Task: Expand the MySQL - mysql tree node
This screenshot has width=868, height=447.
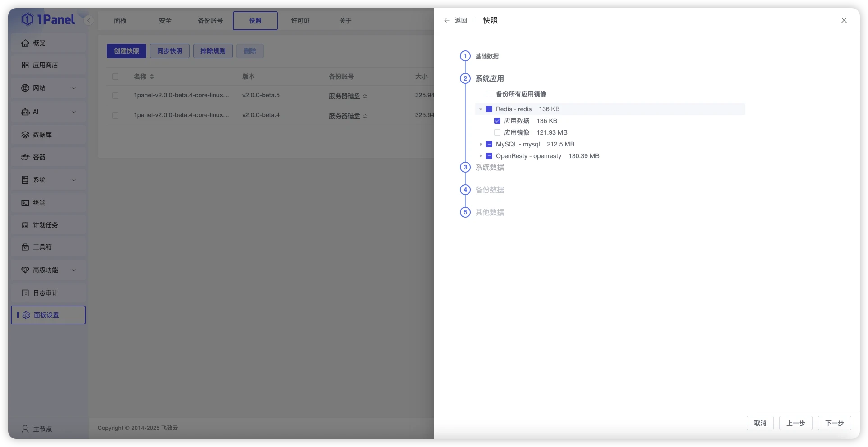Action: point(480,144)
